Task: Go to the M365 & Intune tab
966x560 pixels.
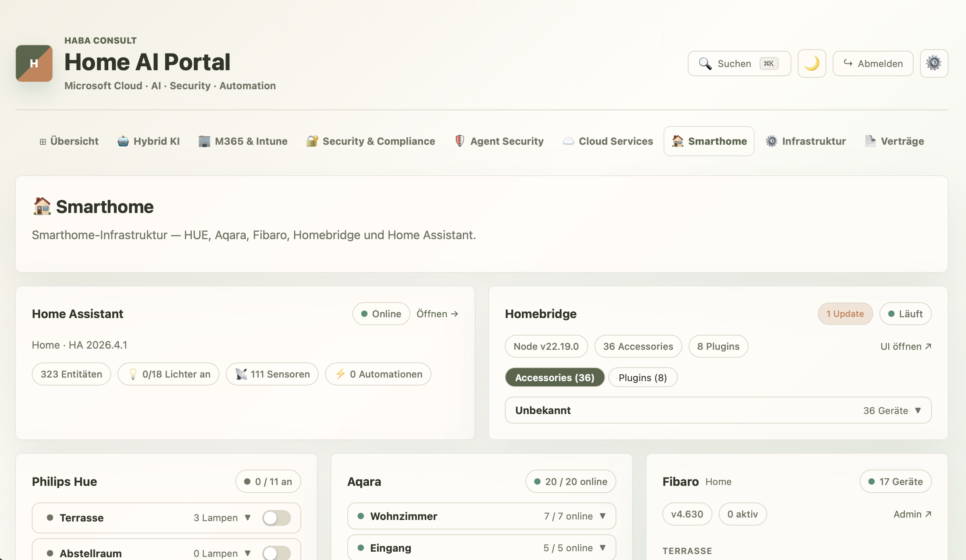Action: point(243,141)
